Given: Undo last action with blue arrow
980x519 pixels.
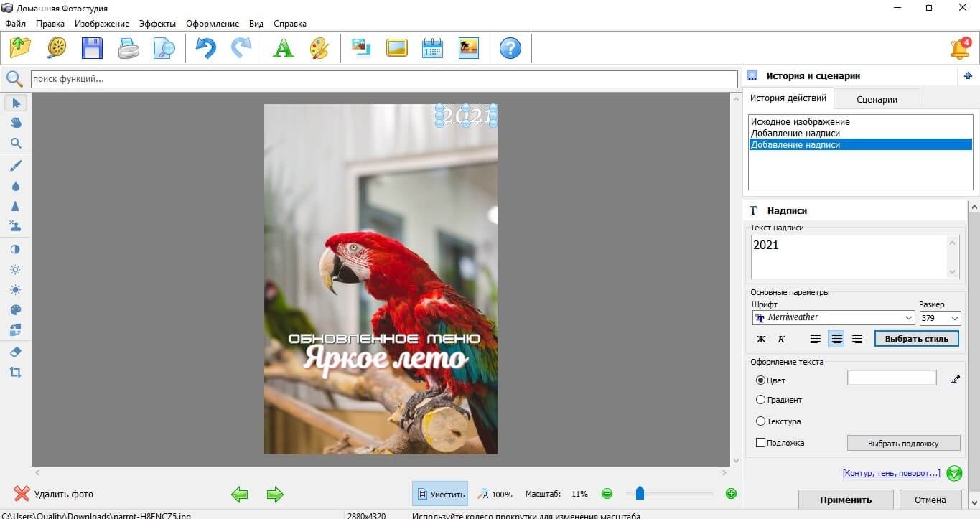Looking at the screenshot, I should coord(206,48).
